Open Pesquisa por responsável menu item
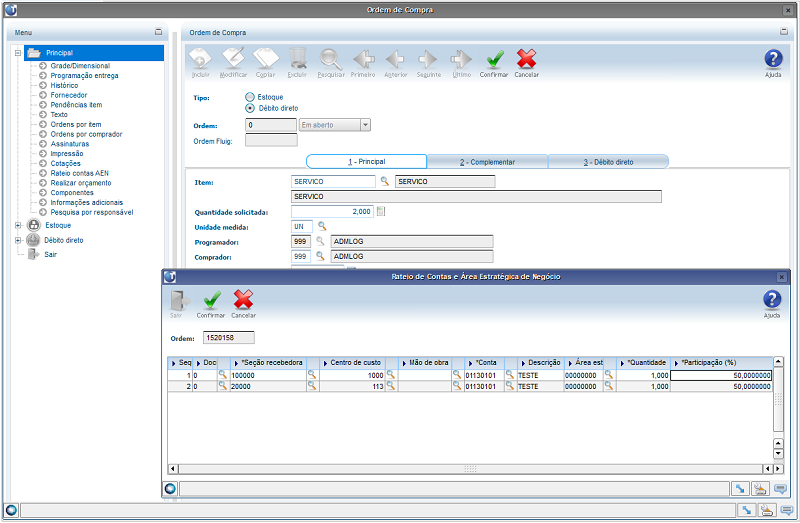Image resolution: width=800 pixels, height=523 pixels. point(92,212)
